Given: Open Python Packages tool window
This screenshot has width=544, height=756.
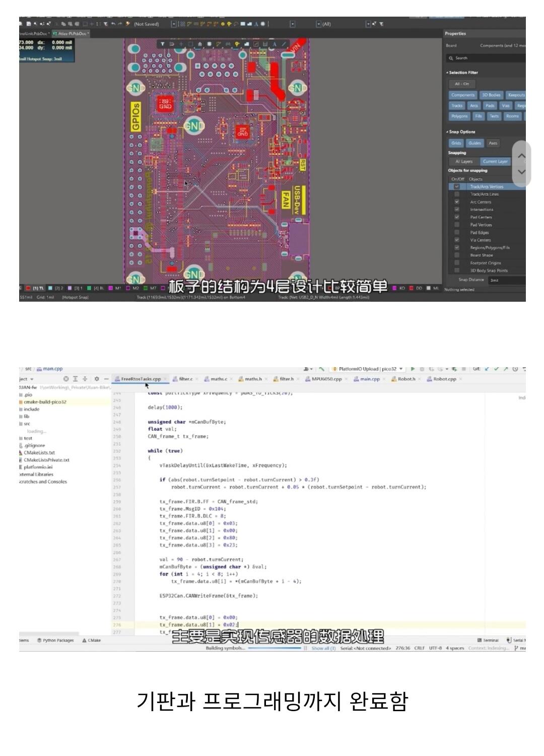Looking at the screenshot, I should [55, 640].
